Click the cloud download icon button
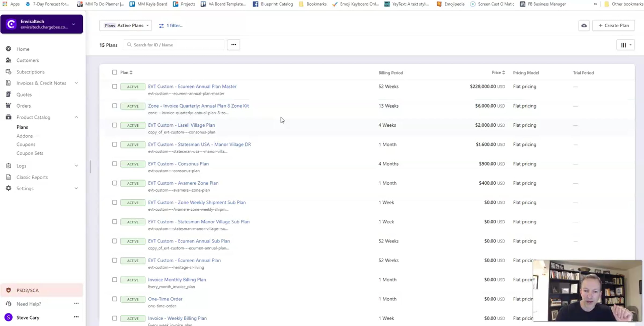This screenshot has width=644, height=326. tap(584, 25)
